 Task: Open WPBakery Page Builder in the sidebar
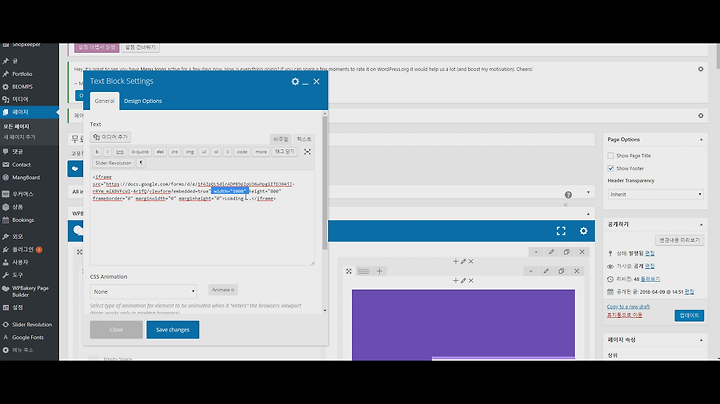(29, 291)
